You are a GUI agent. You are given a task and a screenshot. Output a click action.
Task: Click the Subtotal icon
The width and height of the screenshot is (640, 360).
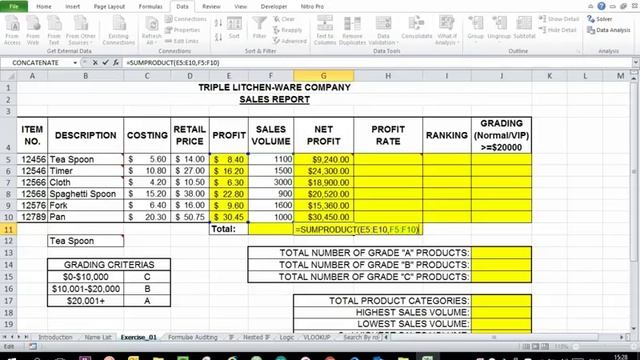click(524, 28)
